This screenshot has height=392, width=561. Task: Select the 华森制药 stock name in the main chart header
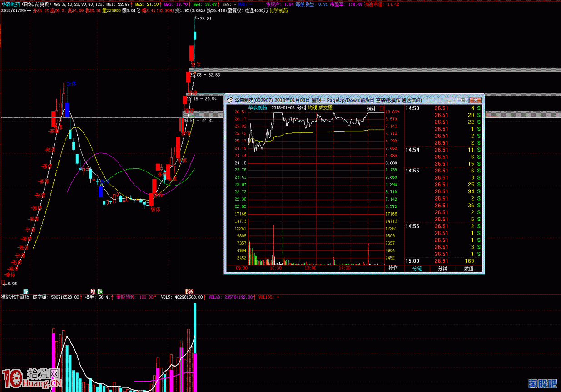tap(10, 4)
